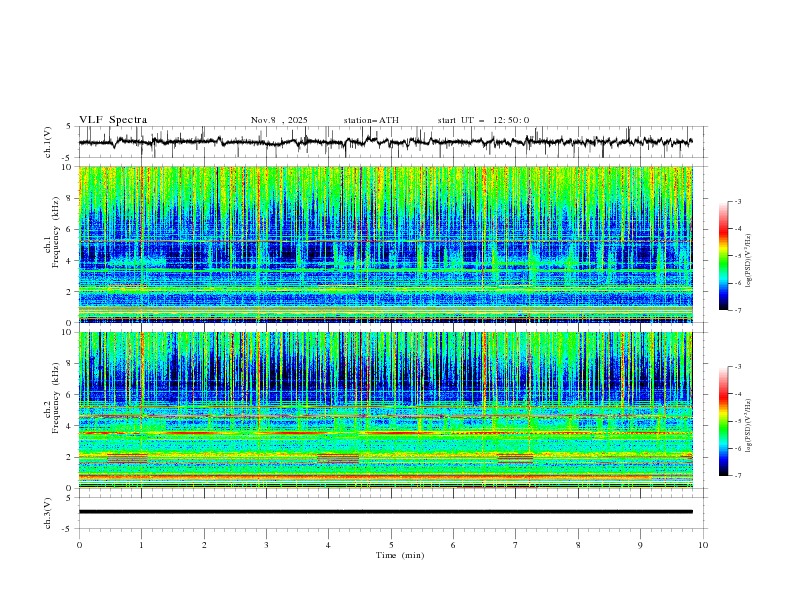Viewport: 792px width, 612px height.
Task: Click the ch.2 spectrogram panel
Action: tap(385, 410)
